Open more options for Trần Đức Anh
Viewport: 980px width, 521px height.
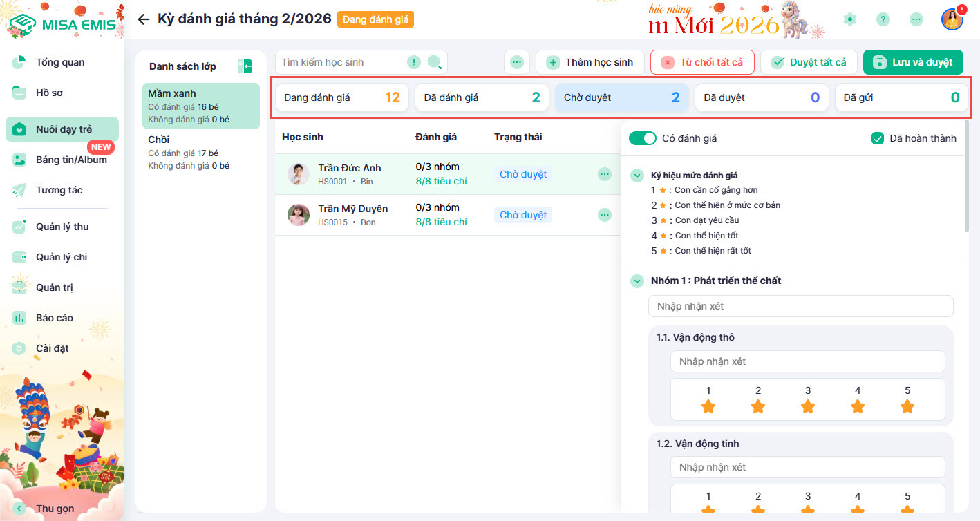click(x=605, y=175)
